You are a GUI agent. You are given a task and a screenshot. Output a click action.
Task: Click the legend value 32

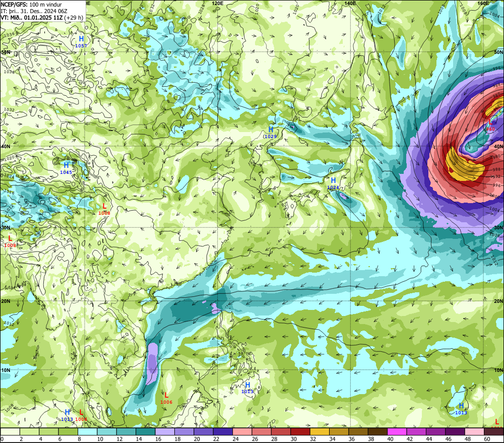(312, 439)
